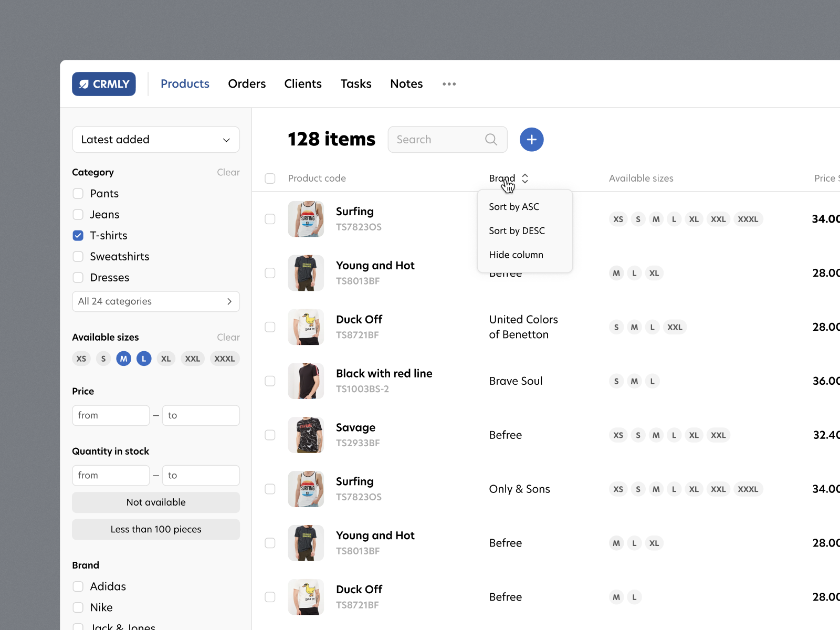Check the Adidas brand filter

(78, 586)
